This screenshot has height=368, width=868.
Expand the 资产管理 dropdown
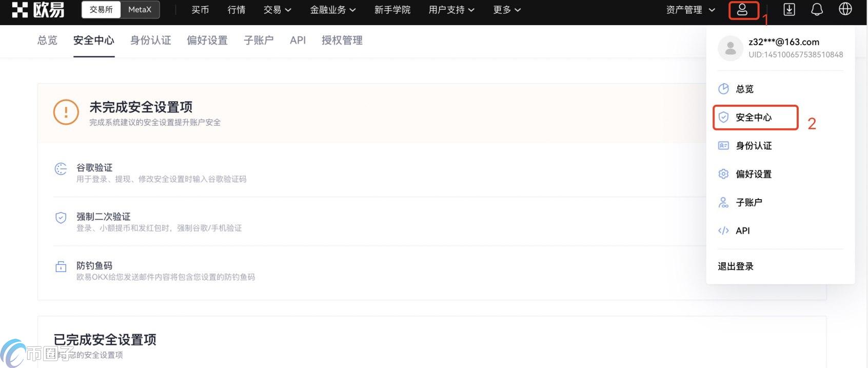(691, 10)
